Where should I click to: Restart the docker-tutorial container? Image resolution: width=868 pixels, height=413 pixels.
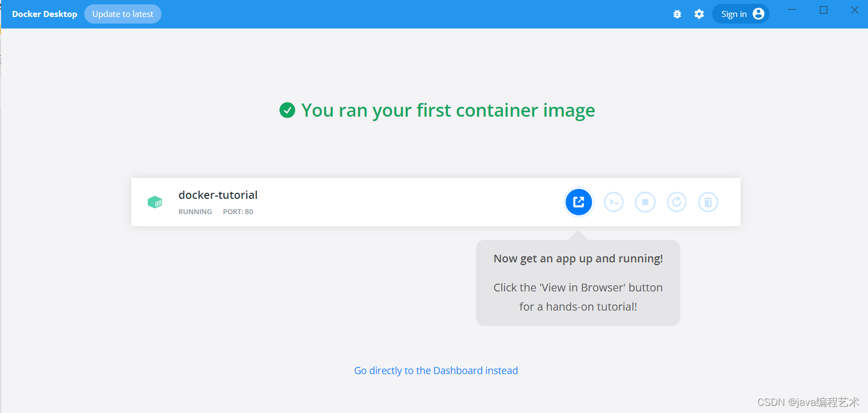pos(676,202)
